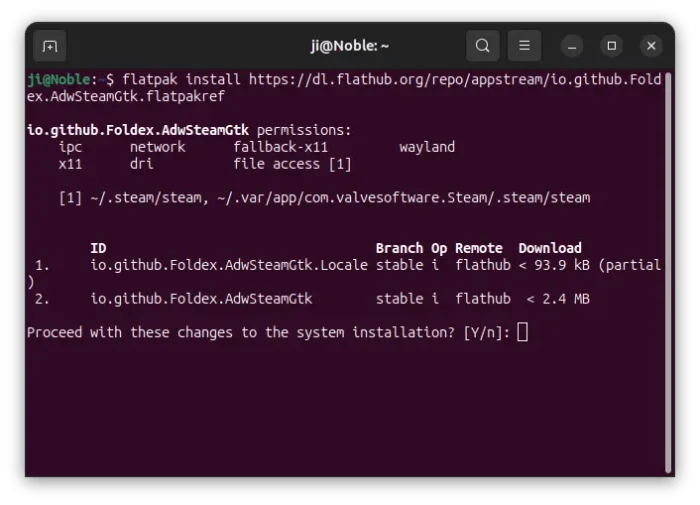700x505 pixels.
Task: Click the 'dri' permission
Action: (142, 164)
